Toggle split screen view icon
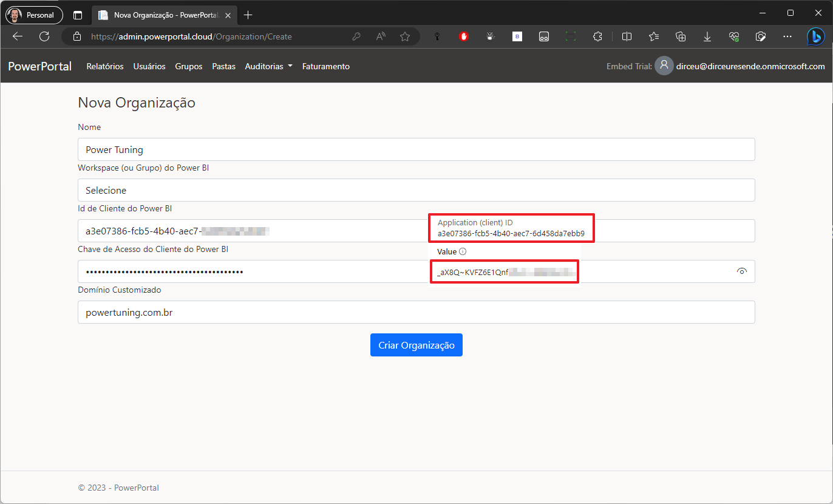833x504 pixels. click(627, 36)
